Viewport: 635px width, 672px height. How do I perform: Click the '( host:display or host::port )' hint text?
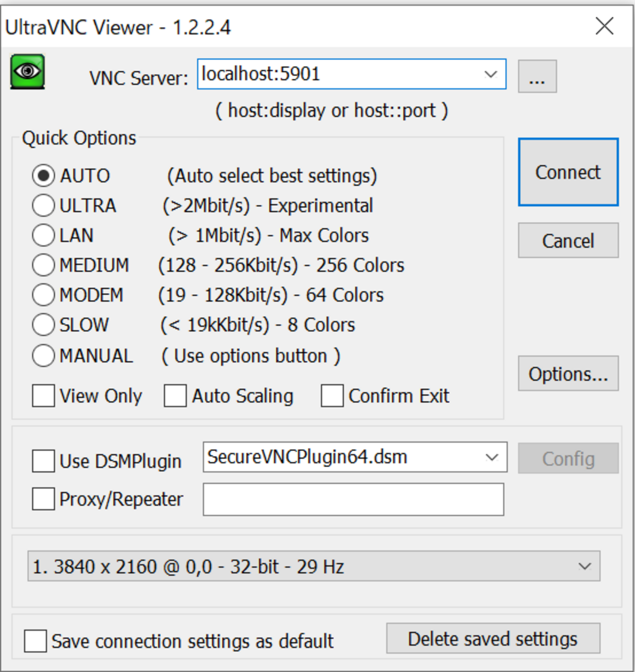tap(332, 110)
